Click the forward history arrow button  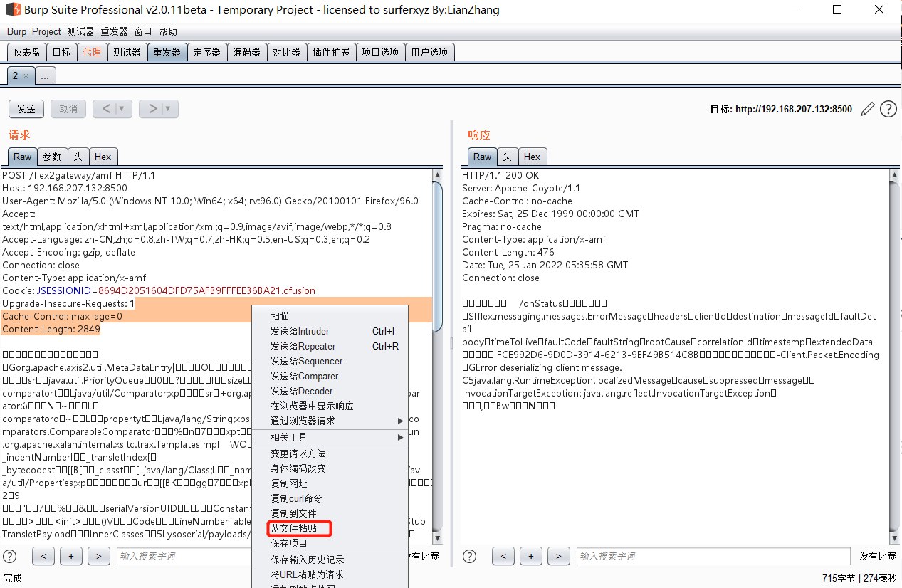[152, 109]
